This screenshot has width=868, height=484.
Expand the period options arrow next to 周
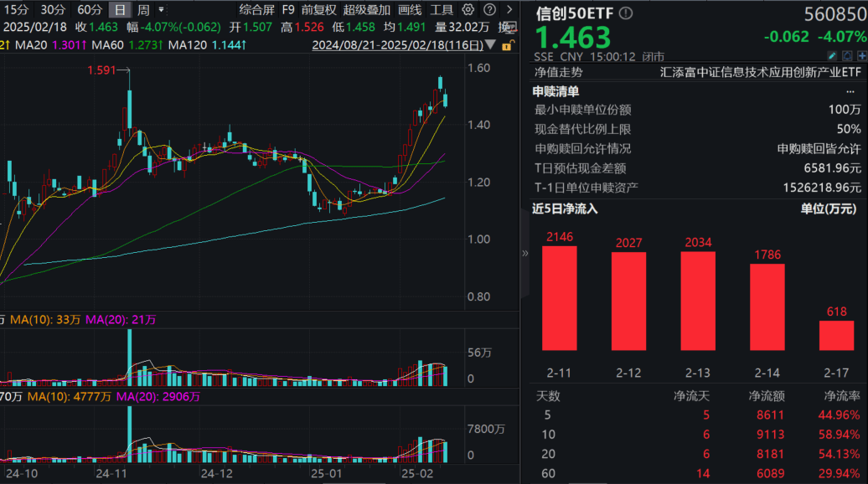[160, 9]
